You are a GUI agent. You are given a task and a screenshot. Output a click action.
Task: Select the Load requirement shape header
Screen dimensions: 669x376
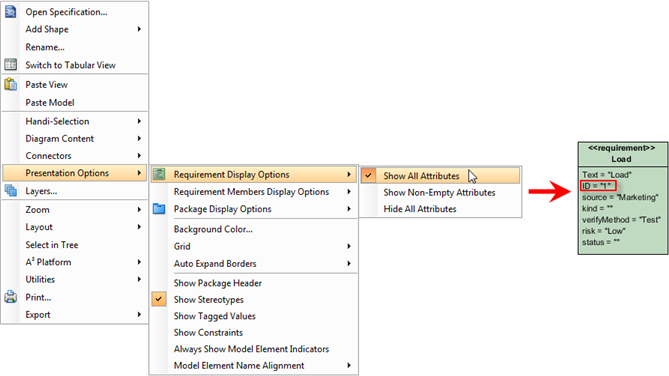[x=621, y=159]
